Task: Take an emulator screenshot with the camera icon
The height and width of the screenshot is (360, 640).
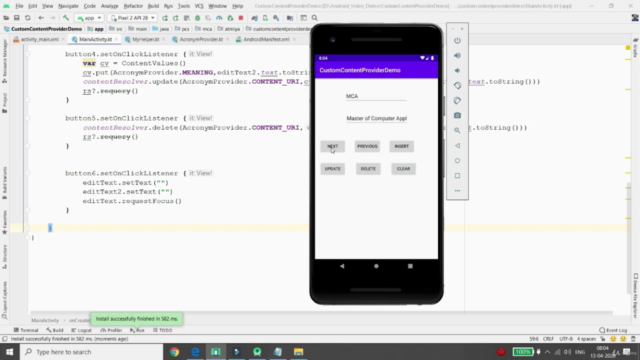Action: pyautogui.click(x=457, y=116)
